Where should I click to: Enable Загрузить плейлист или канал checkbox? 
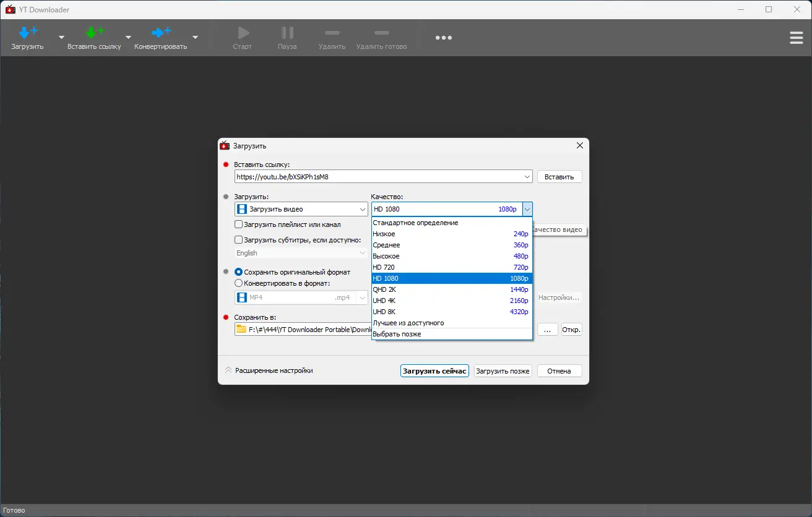[239, 224]
